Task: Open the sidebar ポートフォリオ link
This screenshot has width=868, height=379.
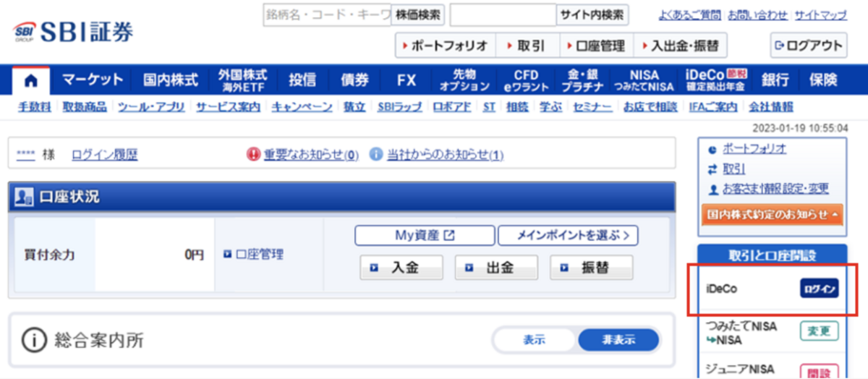Action: [754, 149]
